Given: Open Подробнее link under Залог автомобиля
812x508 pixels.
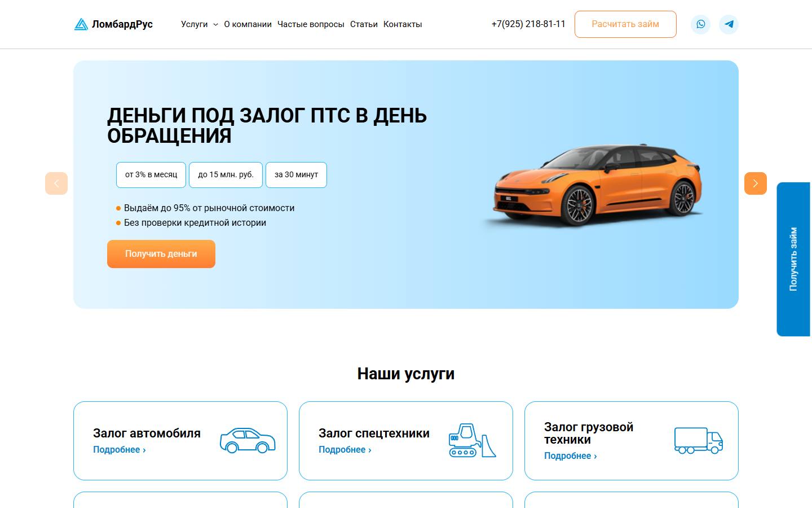Looking at the screenshot, I should coord(120,450).
